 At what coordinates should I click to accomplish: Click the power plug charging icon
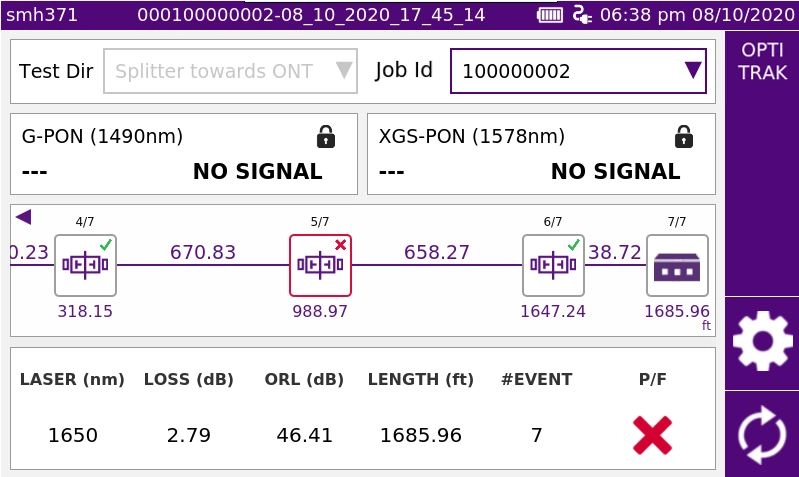[x=582, y=15]
